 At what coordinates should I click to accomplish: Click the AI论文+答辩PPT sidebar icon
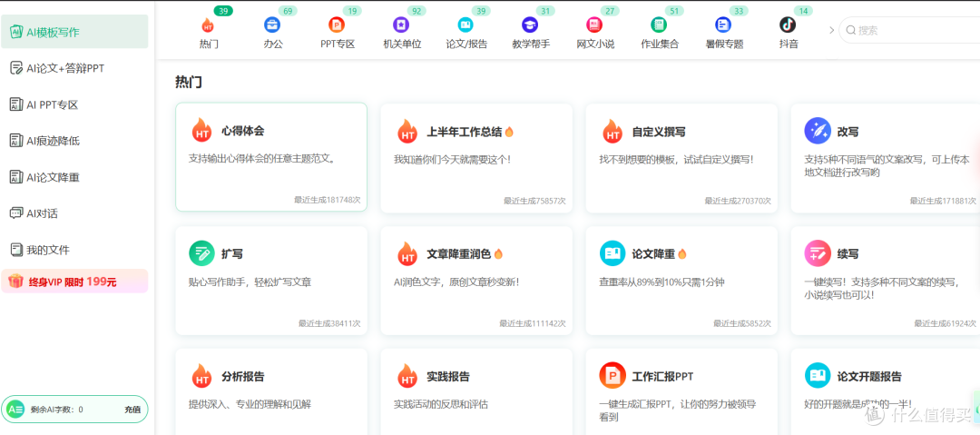(16, 68)
